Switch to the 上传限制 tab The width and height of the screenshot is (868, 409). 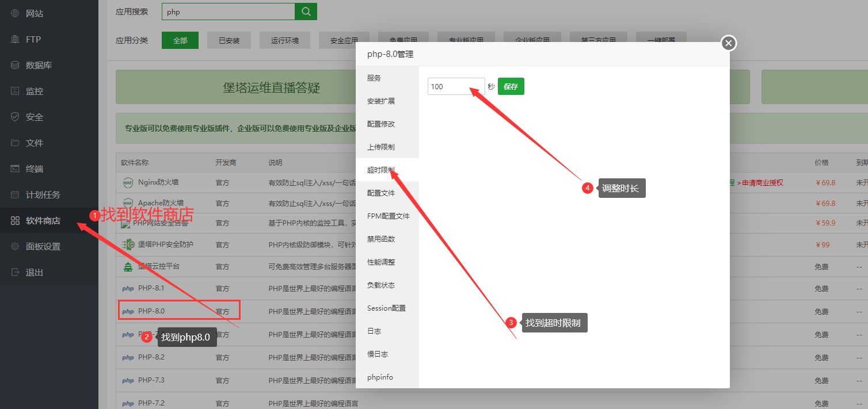381,147
